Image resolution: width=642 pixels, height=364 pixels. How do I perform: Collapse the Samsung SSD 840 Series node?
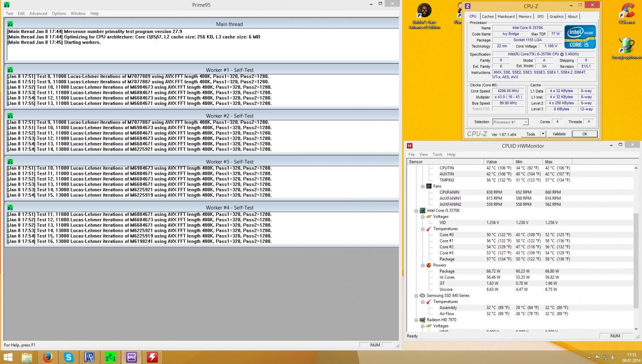(416, 295)
